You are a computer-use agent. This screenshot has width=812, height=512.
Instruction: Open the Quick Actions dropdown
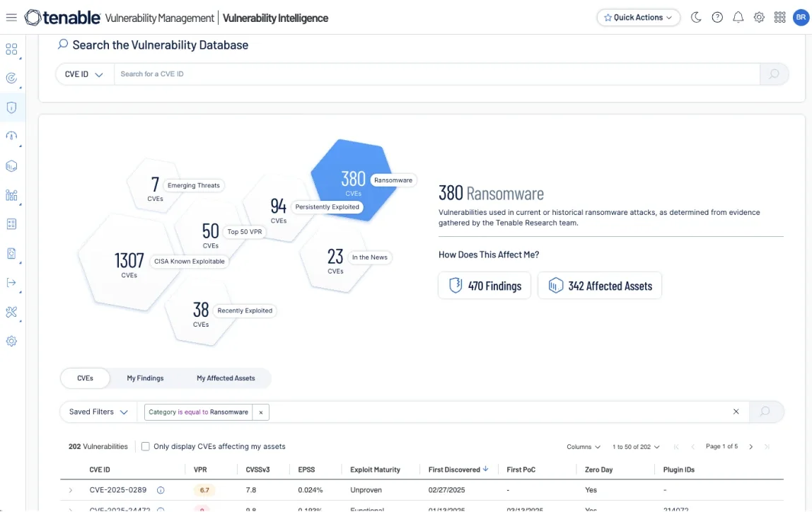[x=639, y=18]
